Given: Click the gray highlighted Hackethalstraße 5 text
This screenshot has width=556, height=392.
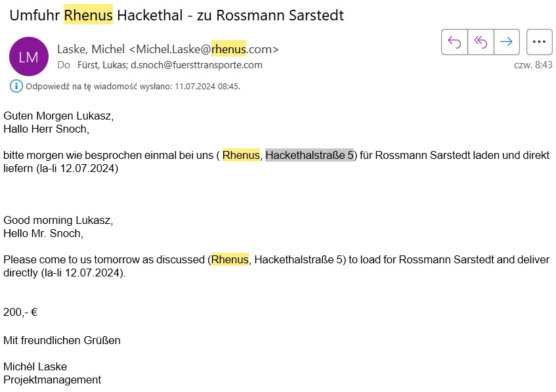Looking at the screenshot, I should [309, 155].
